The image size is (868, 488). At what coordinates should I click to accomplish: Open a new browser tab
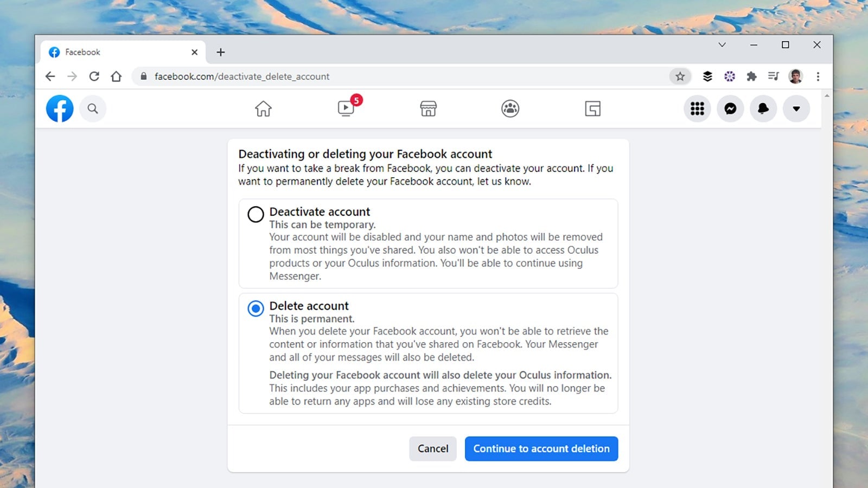(x=220, y=52)
